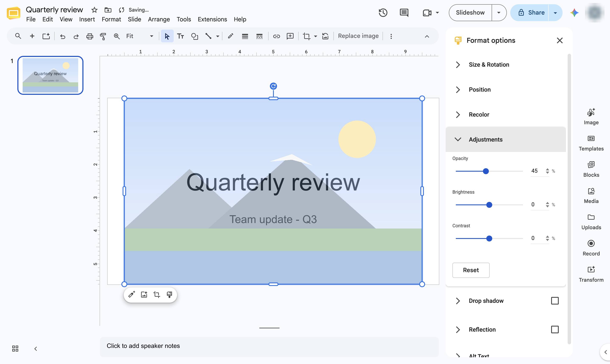Screen dimensions: 610x364
Task: Click the redo arrow in toolbar
Action: [76, 36]
